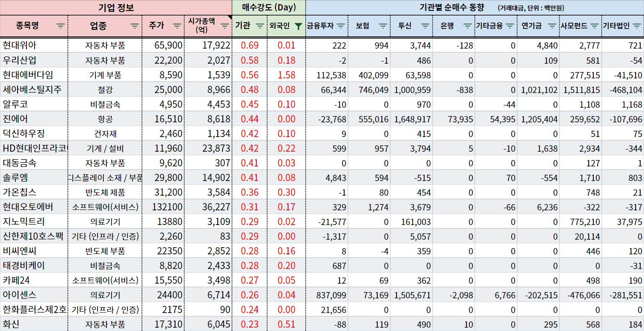The width and height of the screenshot is (644, 331).
Task: Select 금융투자 value 837,099
Action: [x=327, y=295]
